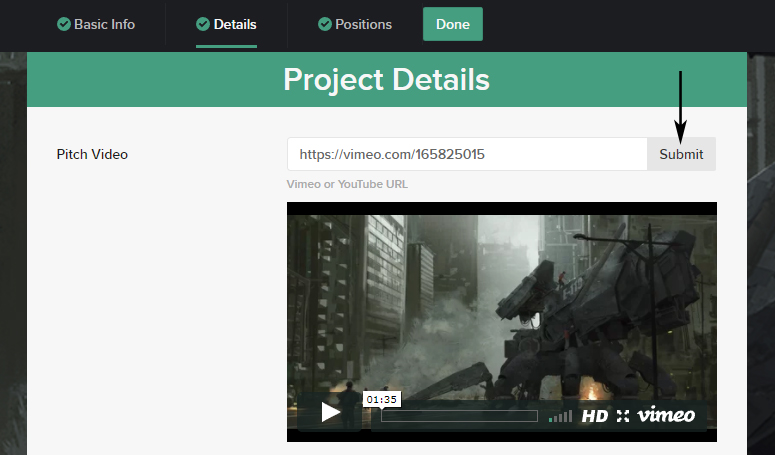Click the 'Vimeo or YouTube URL' hint text
Screen dimensions: 775x455
[x=347, y=184]
